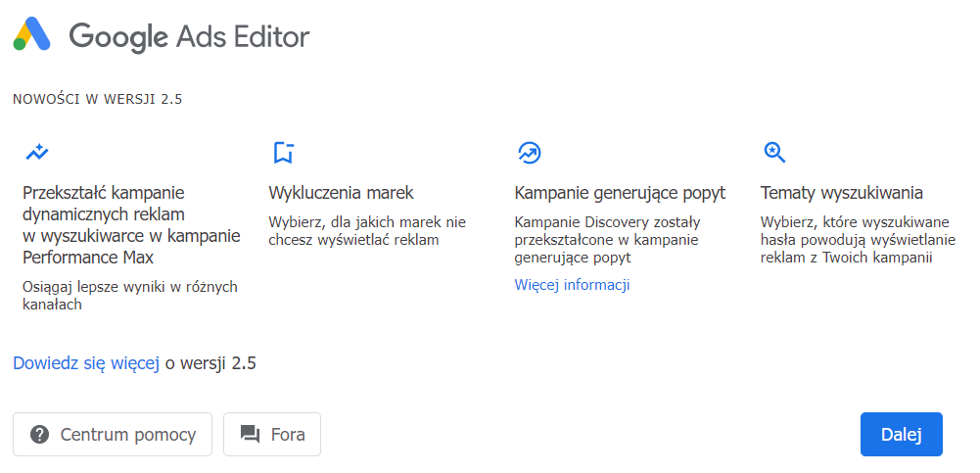This screenshot has width=980, height=473.
Task: Open the Centrum pomocy button
Action: [113, 434]
